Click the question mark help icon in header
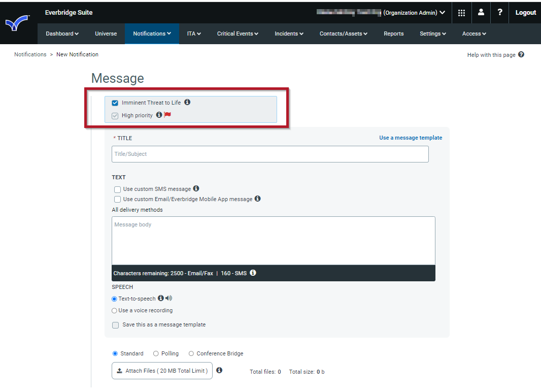Screen dimensions: 541x392 point(499,12)
